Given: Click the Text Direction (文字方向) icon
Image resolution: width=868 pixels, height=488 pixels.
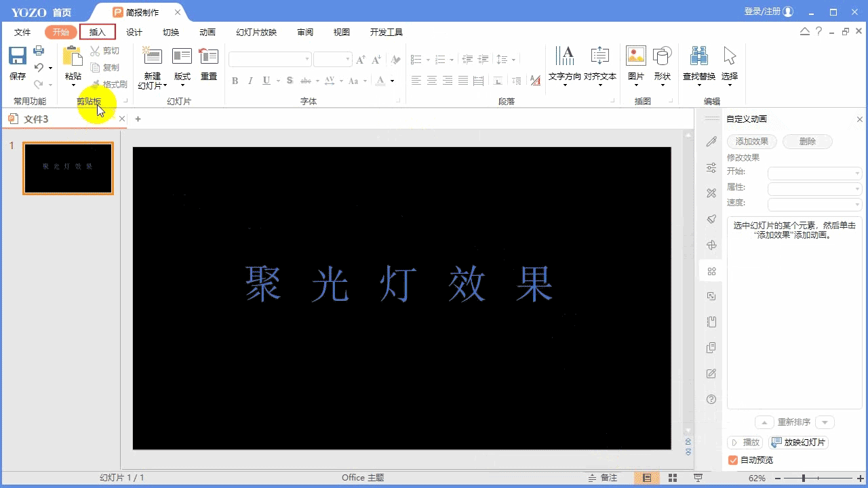Looking at the screenshot, I should (x=564, y=56).
